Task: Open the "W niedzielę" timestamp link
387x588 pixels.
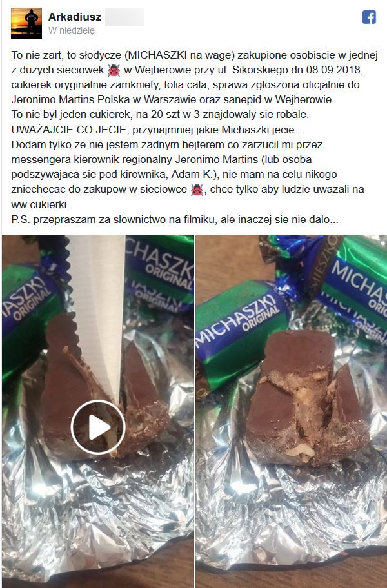Action: 71,31
